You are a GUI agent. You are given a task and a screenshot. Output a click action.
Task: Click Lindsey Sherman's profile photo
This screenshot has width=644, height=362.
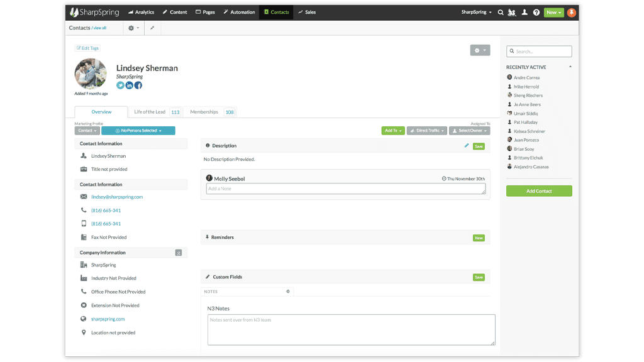(91, 74)
